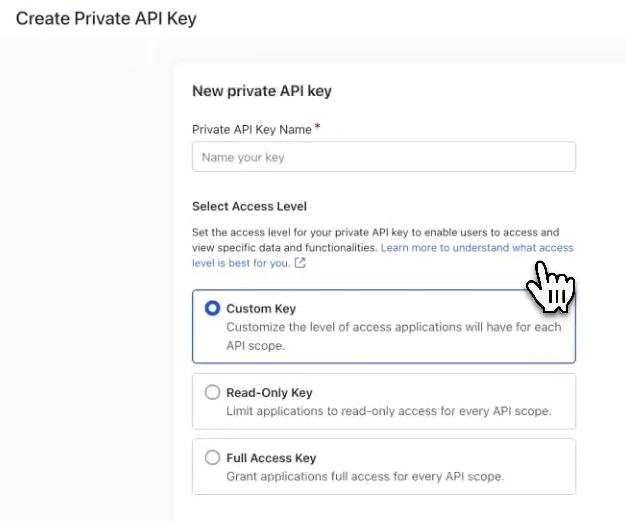Click the Read-Only Key option title text
The width and height of the screenshot is (625, 521).
pos(269,393)
